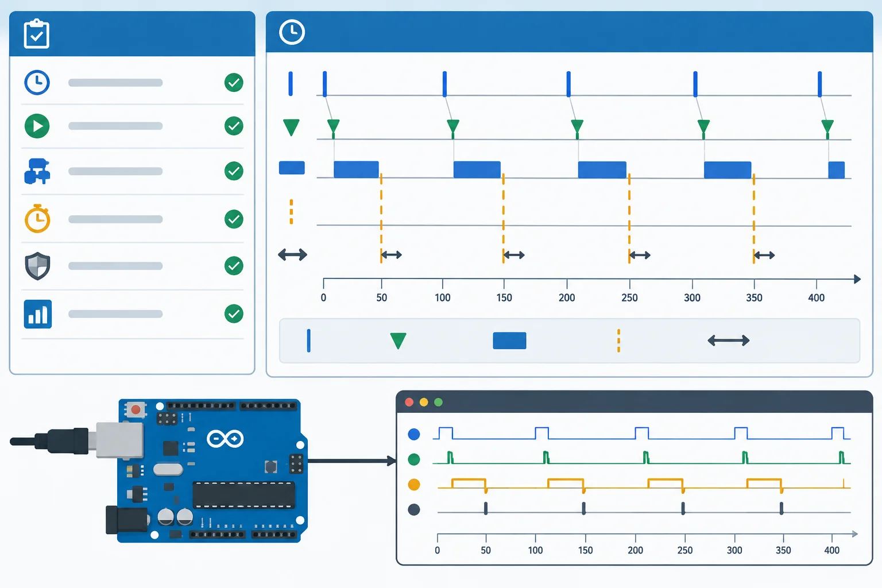This screenshot has width=882, height=588.
Task: Toggle the green checkmark in the play icon row
Action: click(234, 126)
